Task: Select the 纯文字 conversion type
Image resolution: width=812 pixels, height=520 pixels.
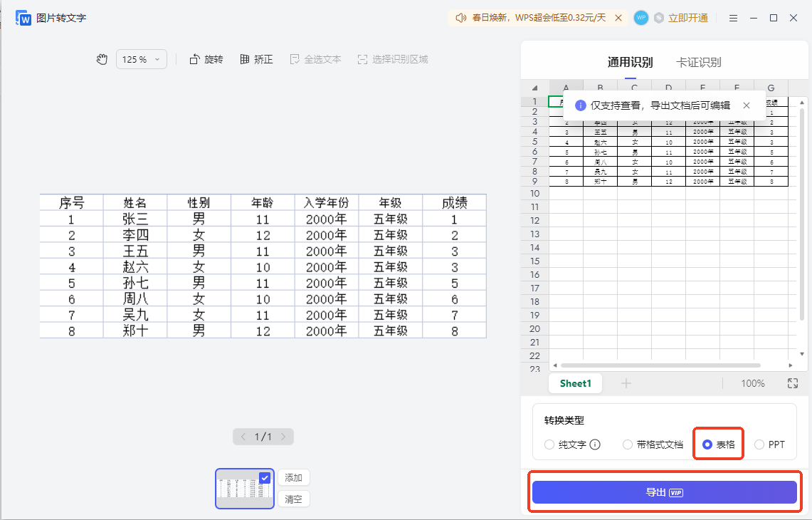Action: (549, 444)
